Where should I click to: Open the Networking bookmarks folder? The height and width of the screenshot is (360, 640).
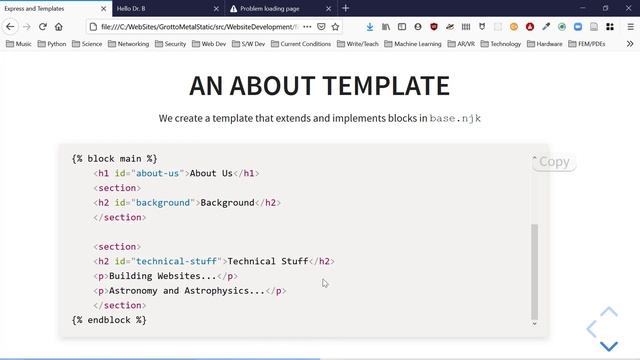pyautogui.click(x=129, y=44)
